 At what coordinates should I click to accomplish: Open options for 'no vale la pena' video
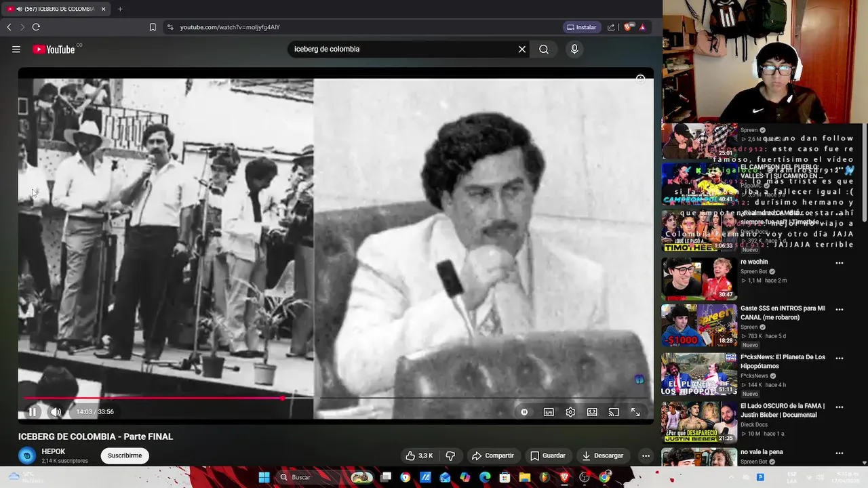click(x=840, y=453)
